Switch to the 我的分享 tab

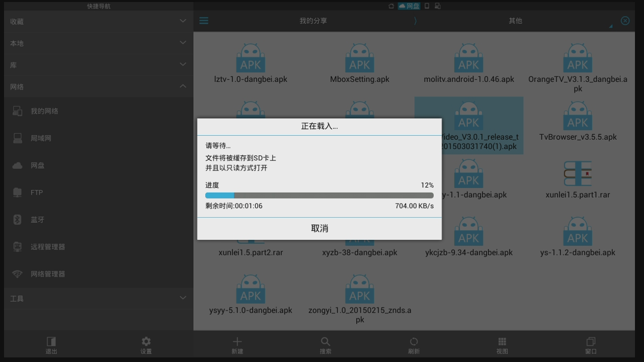(x=313, y=21)
